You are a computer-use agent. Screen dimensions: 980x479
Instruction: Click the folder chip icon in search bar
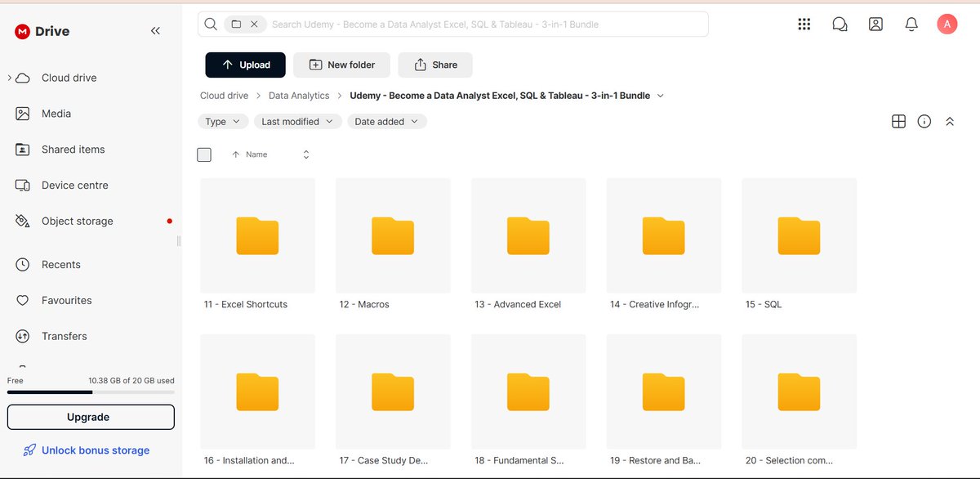(236, 25)
